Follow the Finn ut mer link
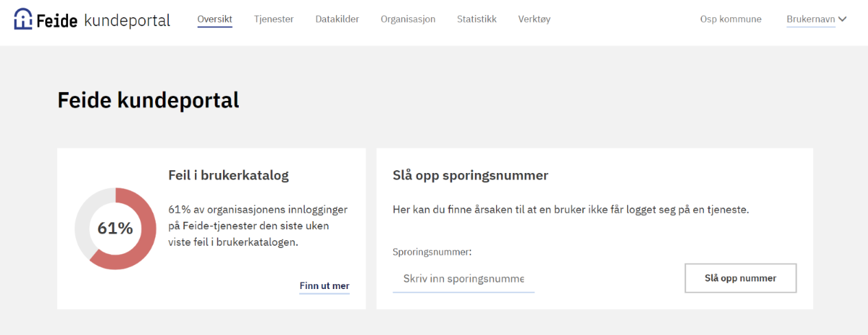Screen dimensions: 868x335 point(325,286)
